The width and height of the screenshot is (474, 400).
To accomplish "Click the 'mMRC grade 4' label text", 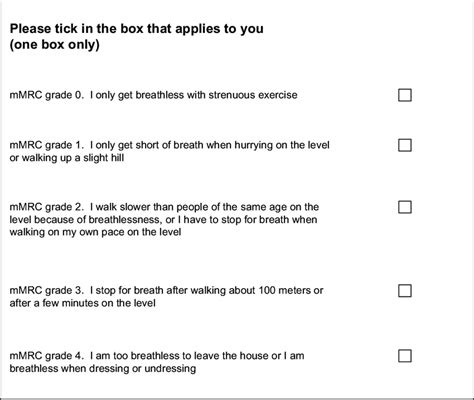I will [47, 356].
